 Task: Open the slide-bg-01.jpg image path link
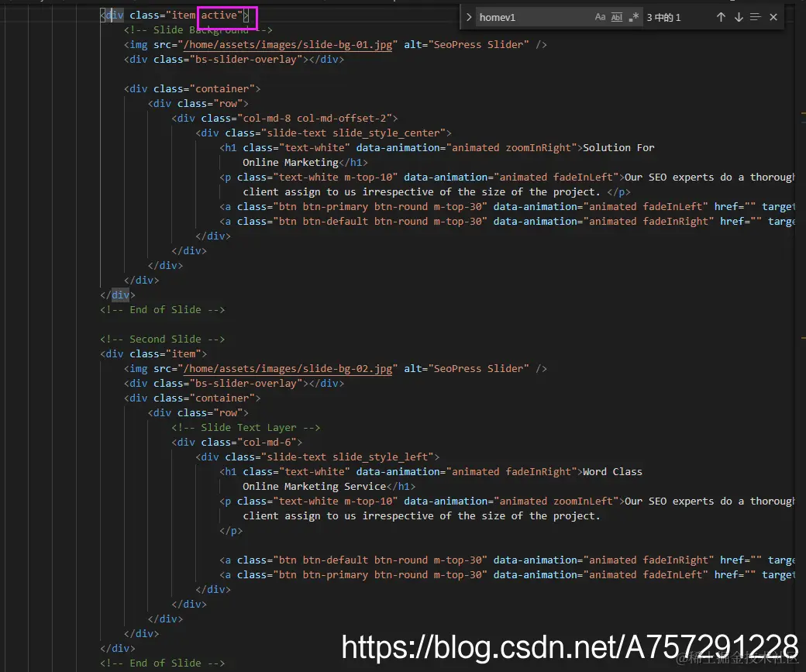coord(288,45)
